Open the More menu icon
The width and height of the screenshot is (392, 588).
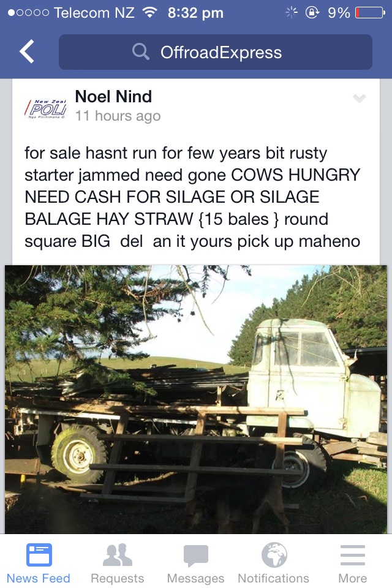coord(352,556)
